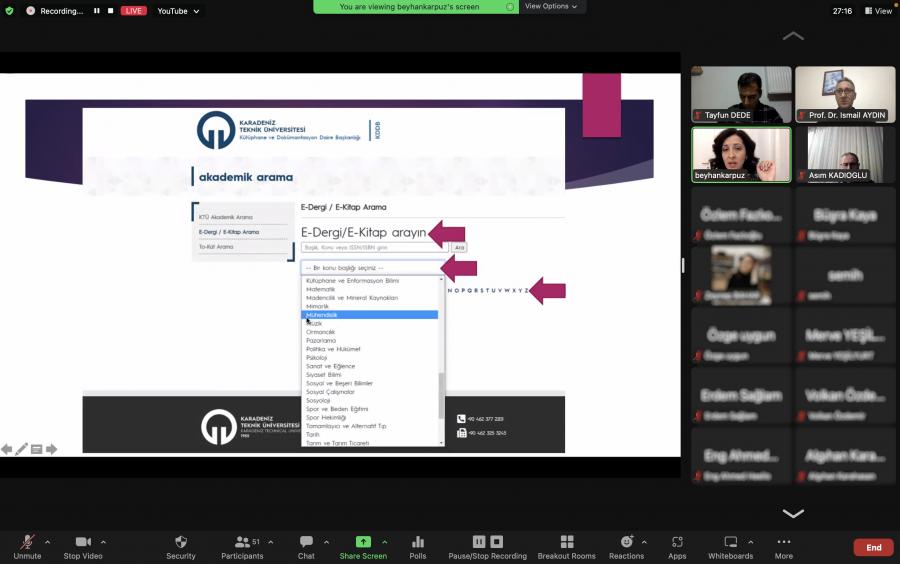
Task: Open the Participants panel
Action: pyautogui.click(x=242, y=547)
